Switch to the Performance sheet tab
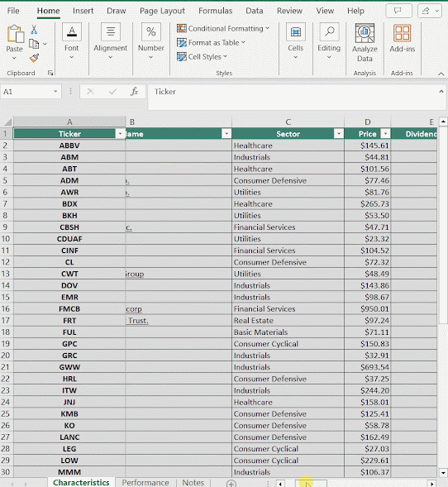The height and width of the screenshot is (487, 448). pos(145,483)
